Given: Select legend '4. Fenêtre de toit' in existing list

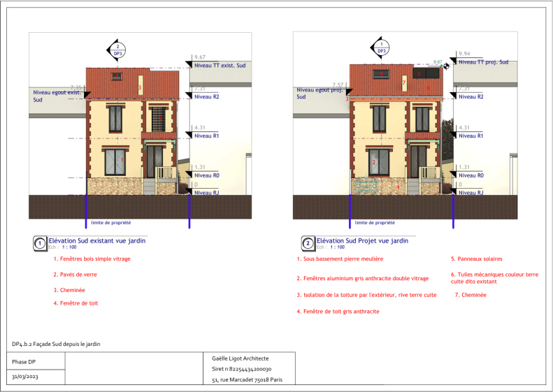Looking at the screenshot, I should pos(76,303).
